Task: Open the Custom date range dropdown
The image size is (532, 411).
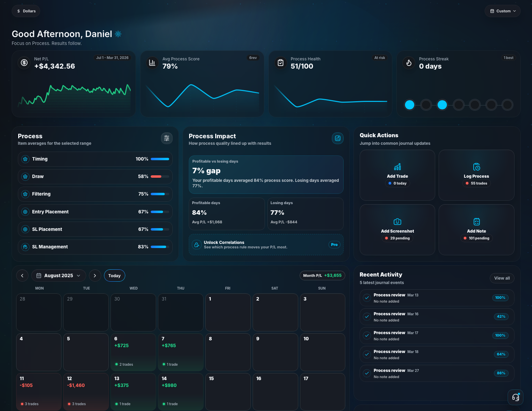Action: coord(502,11)
